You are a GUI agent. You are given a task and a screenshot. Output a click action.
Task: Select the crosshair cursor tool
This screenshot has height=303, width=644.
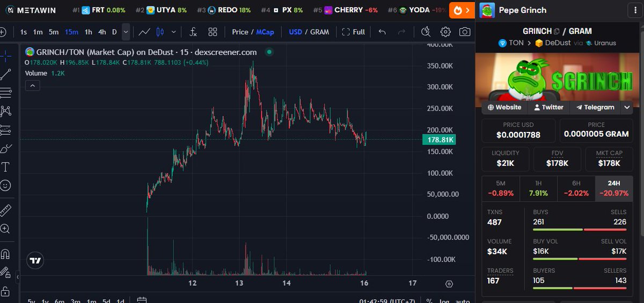click(5, 56)
